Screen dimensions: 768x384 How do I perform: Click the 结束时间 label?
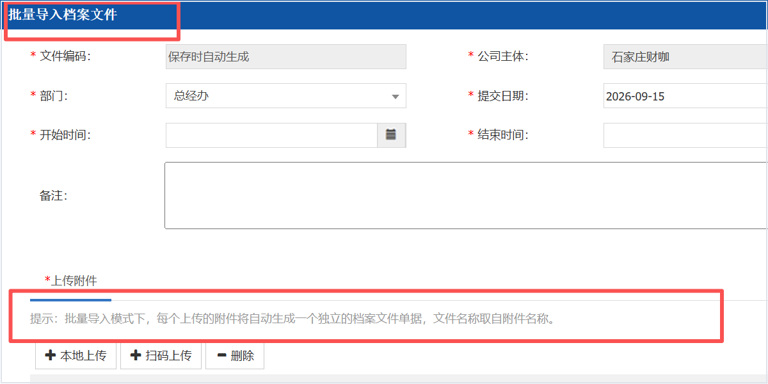[504, 135]
